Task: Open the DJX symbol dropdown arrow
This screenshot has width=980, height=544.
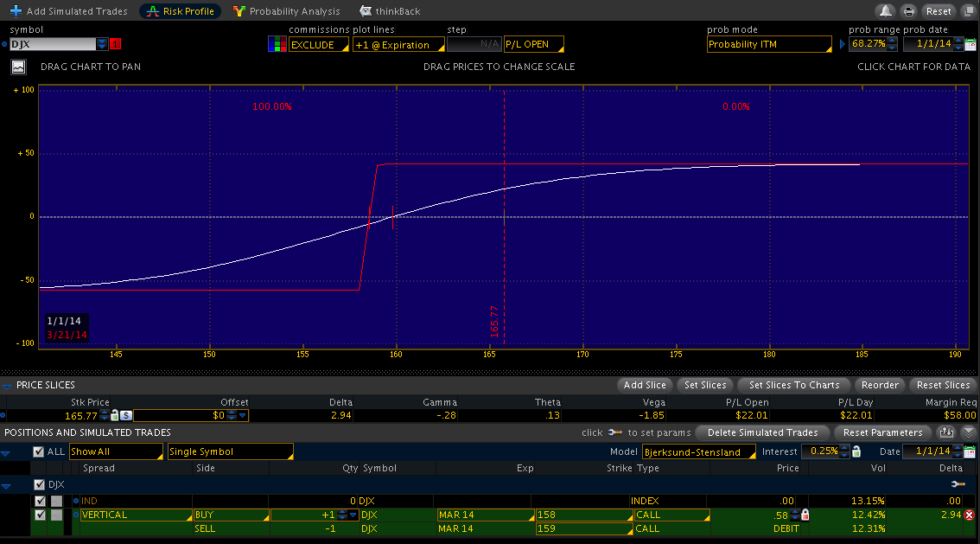Action: coord(102,44)
